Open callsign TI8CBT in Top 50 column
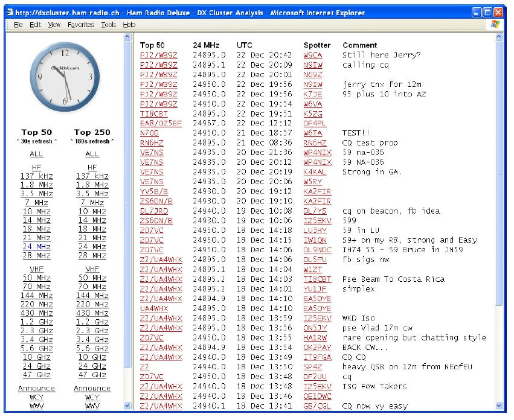Screen dimensions: 514x420 point(154,113)
